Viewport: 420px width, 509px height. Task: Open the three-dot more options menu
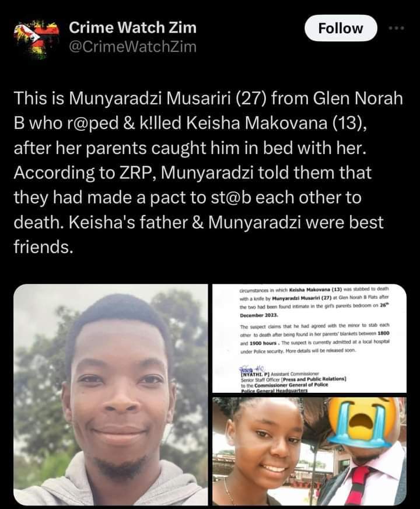pos(397,28)
